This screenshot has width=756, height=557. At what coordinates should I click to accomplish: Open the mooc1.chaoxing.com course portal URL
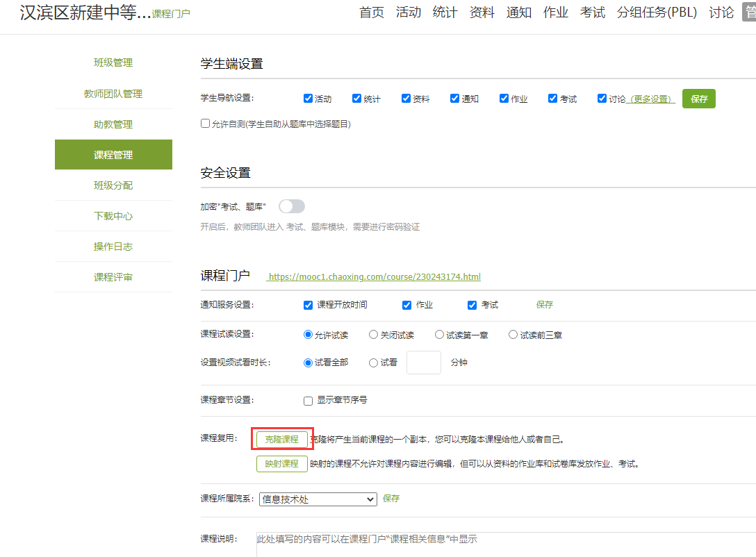(374, 276)
